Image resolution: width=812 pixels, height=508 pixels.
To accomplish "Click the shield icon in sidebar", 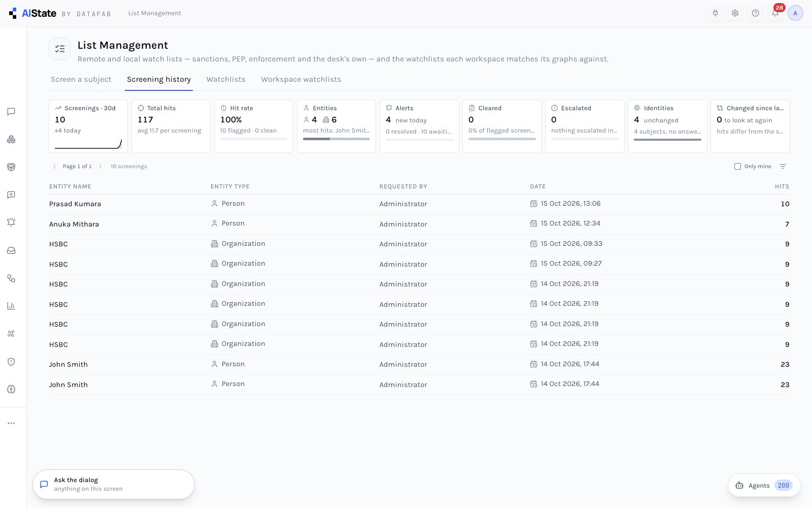I will 11,362.
